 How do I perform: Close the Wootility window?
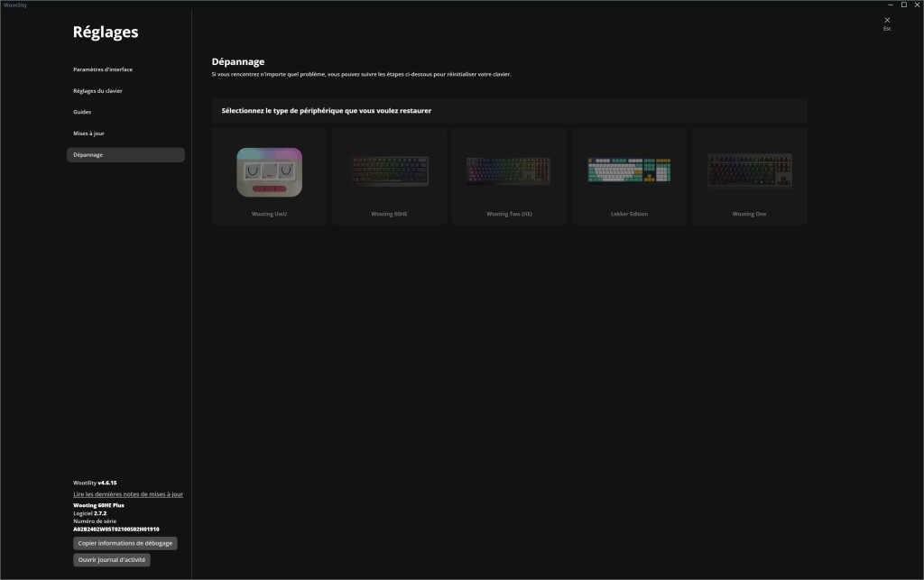pyautogui.click(x=917, y=5)
